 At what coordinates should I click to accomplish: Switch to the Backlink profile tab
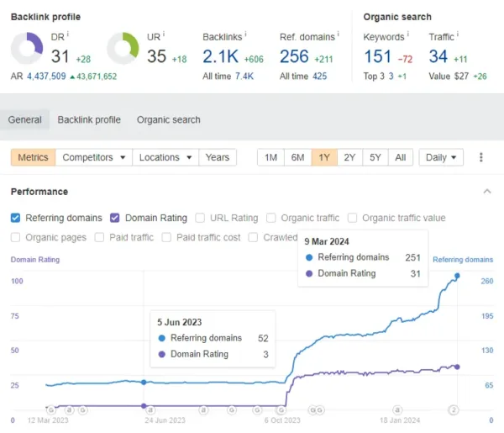coord(89,119)
